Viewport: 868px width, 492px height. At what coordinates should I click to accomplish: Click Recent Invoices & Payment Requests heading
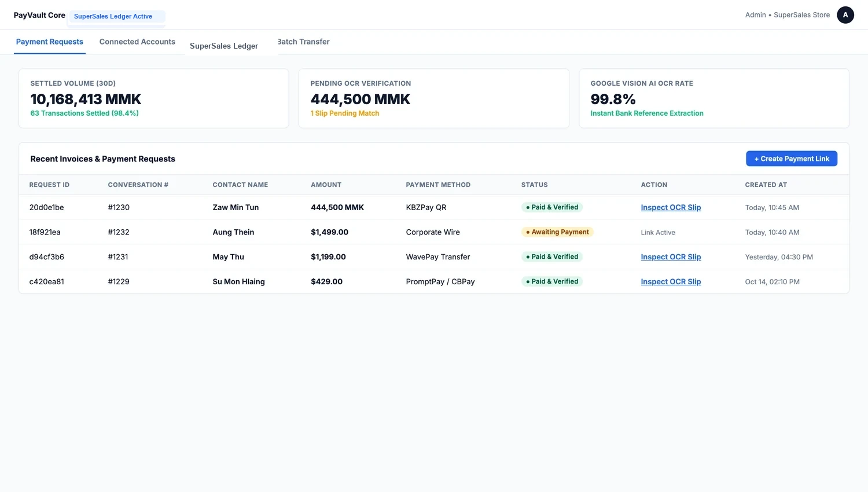[102, 159]
